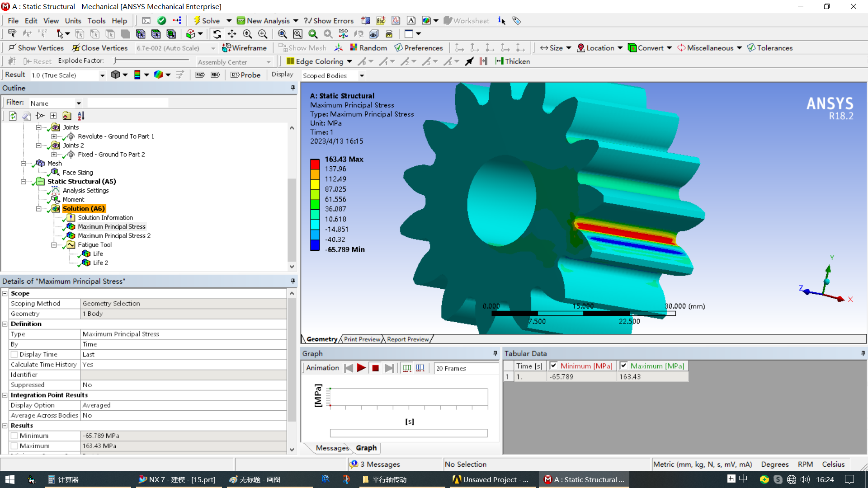Click the Minimum value probe icon

(215, 75)
